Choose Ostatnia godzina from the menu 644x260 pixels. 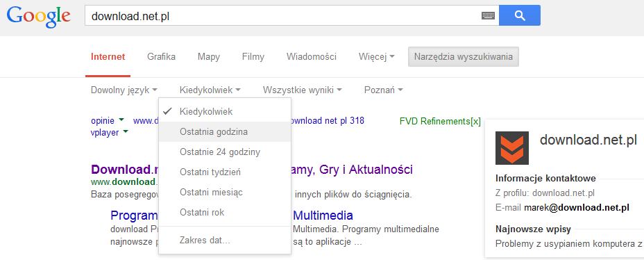coord(225,131)
